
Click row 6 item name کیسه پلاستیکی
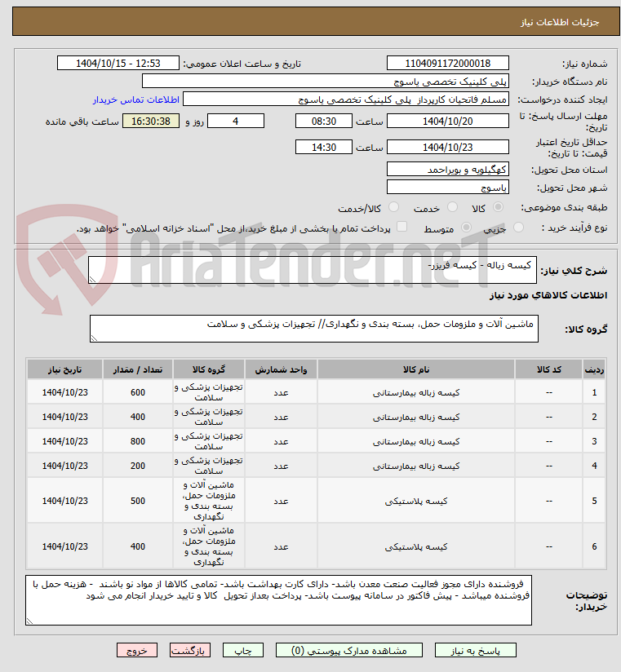point(416,547)
